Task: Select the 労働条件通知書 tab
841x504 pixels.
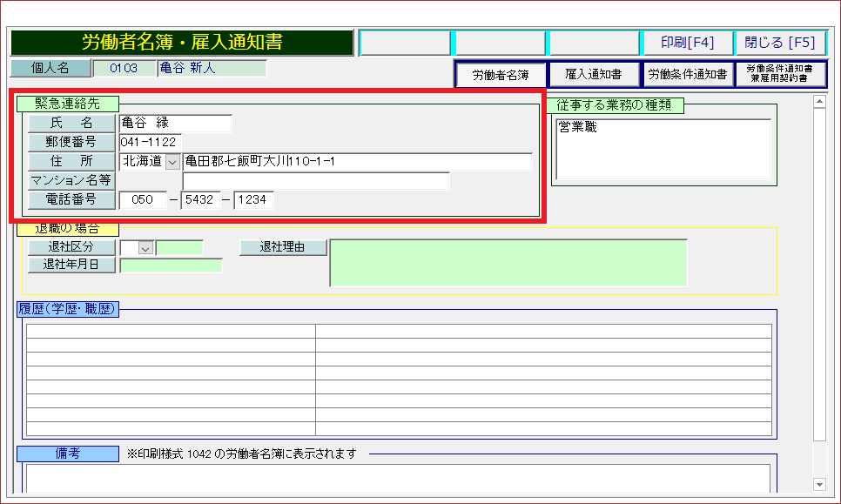Action: click(x=687, y=75)
